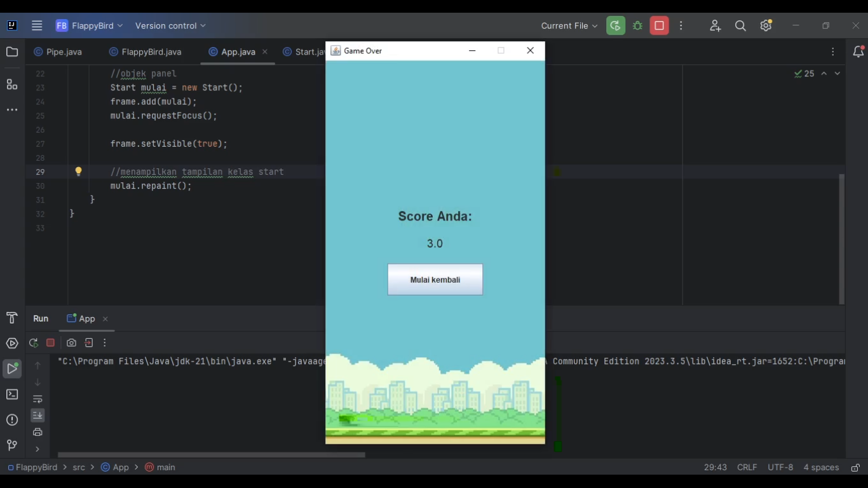Image resolution: width=868 pixels, height=488 pixels.
Task: Open the main hamburger menu
Action: point(37,26)
